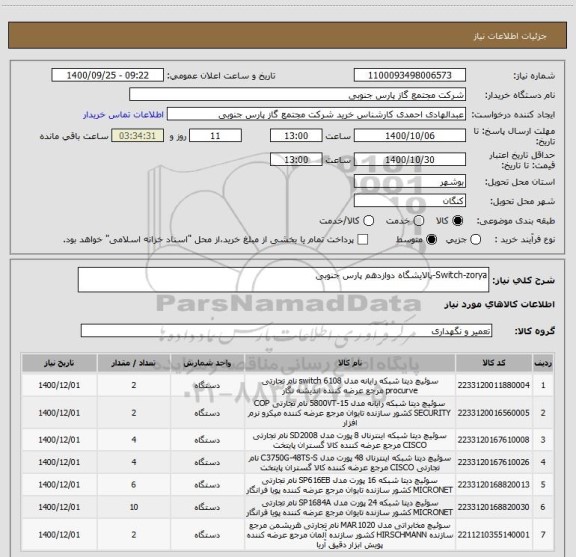Viewport: 576px width, 557px height.
Task: Click the buyer organization name field
Action: click(x=297, y=95)
